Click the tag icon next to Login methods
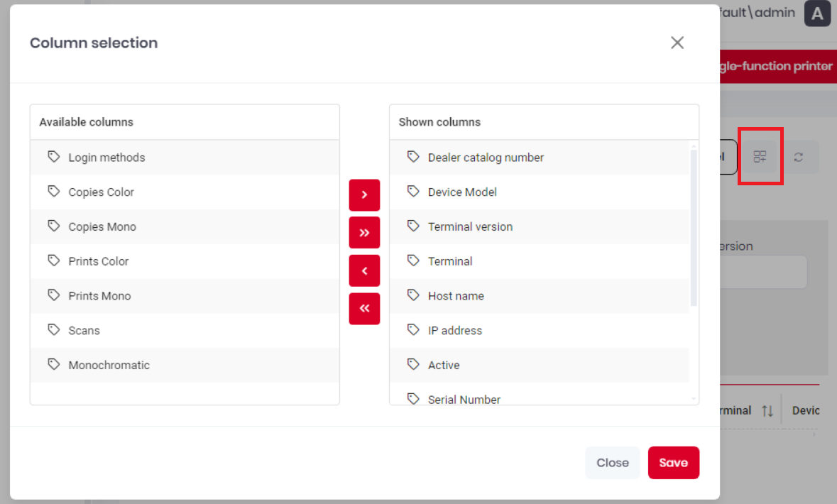The height and width of the screenshot is (504, 837). 53,157
